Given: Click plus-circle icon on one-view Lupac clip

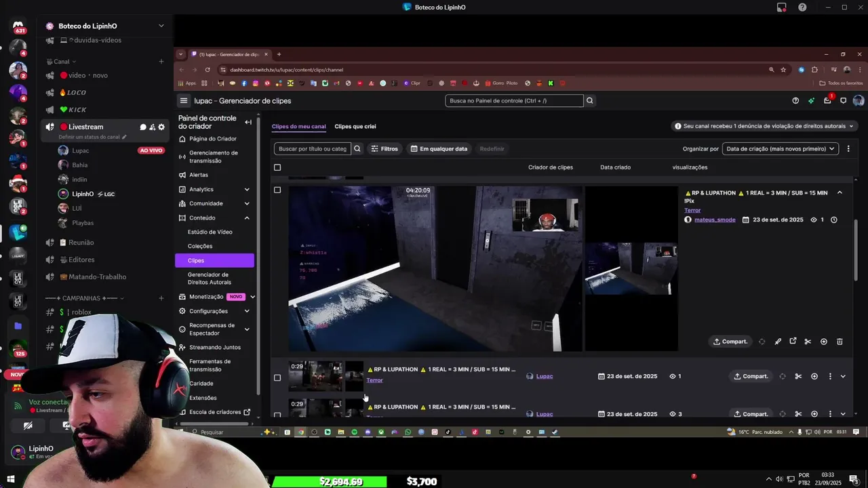Looking at the screenshot, I should (x=814, y=376).
